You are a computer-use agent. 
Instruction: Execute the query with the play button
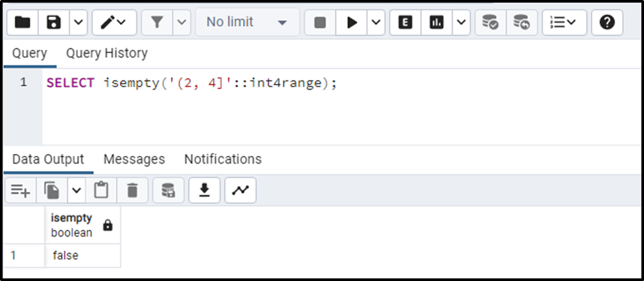(x=352, y=22)
